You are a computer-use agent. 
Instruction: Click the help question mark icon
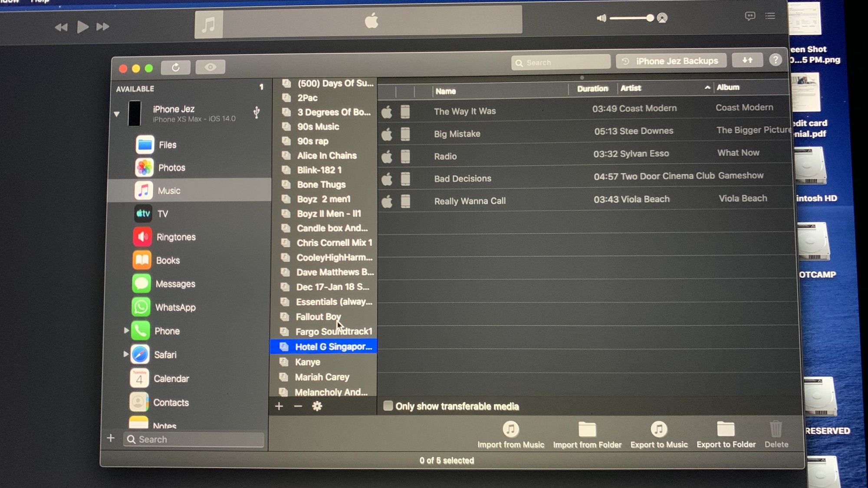click(x=775, y=60)
